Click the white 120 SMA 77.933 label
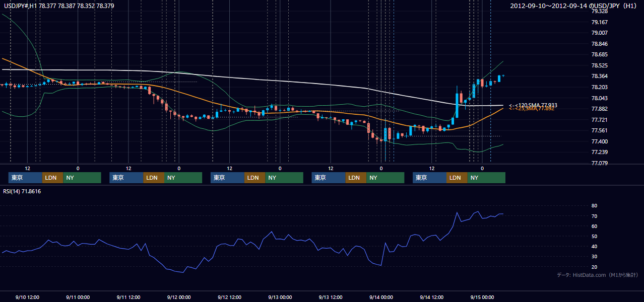Viewport: 644px width, 302px height. pos(533,105)
